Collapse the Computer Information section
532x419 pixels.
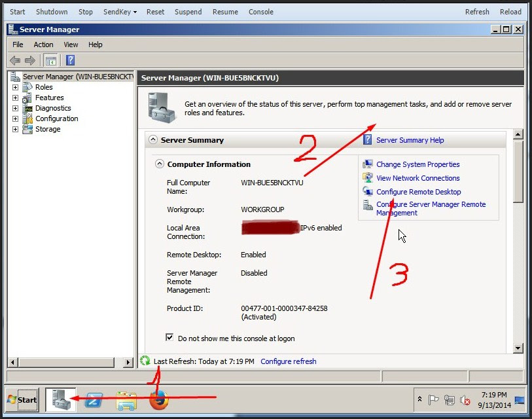(x=160, y=164)
